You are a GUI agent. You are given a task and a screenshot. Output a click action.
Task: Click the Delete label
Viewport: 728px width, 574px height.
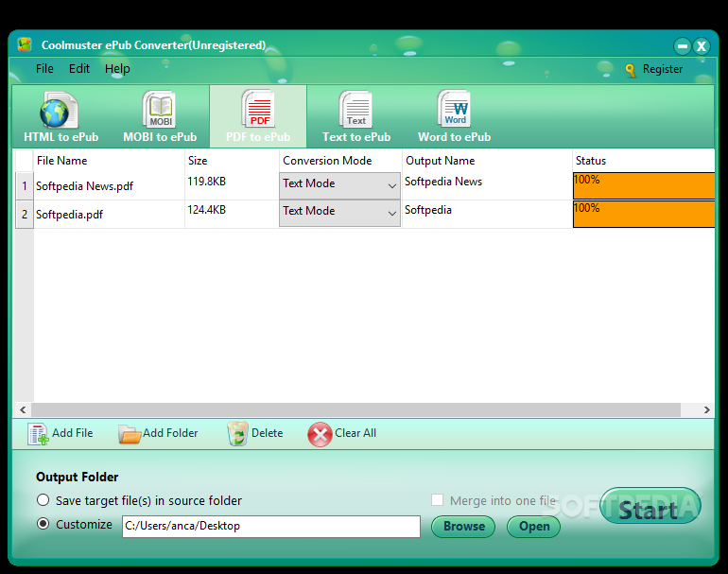pos(267,433)
